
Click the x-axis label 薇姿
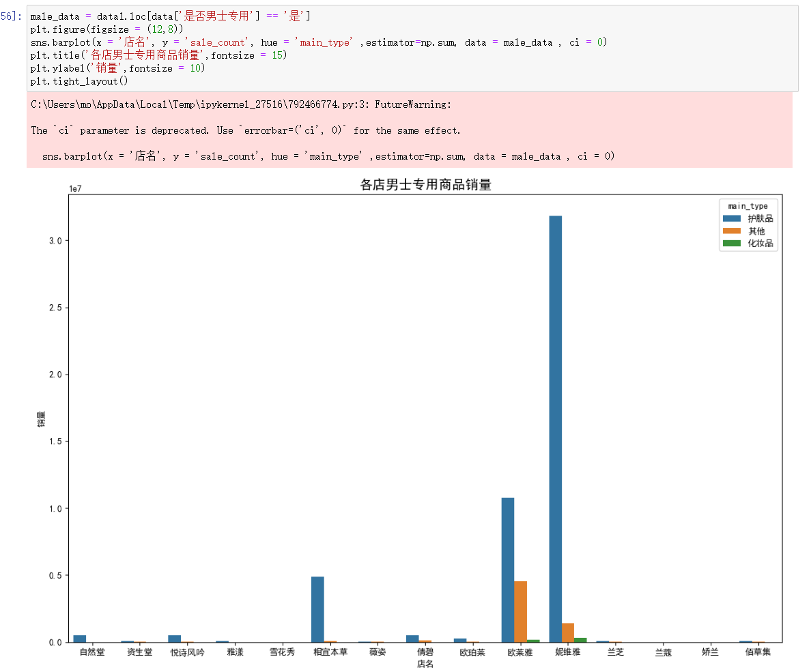tap(378, 652)
